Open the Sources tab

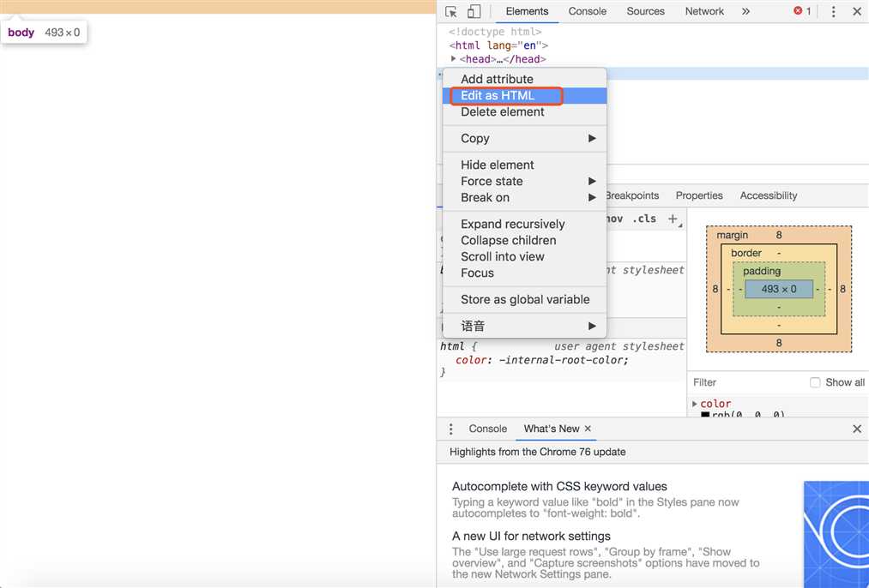(x=645, y=11)
